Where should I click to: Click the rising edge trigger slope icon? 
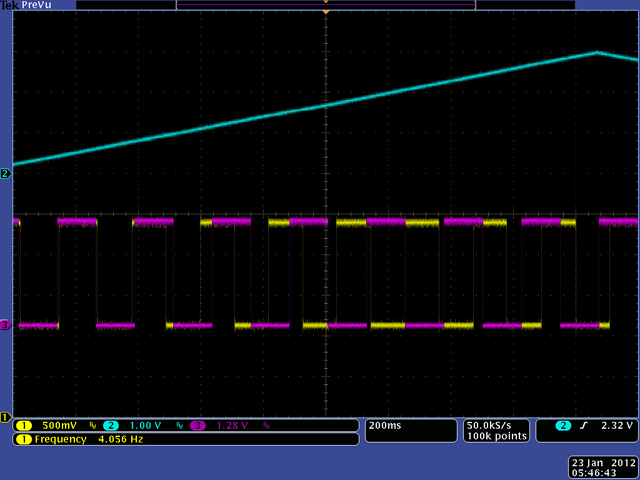[580, 425]
